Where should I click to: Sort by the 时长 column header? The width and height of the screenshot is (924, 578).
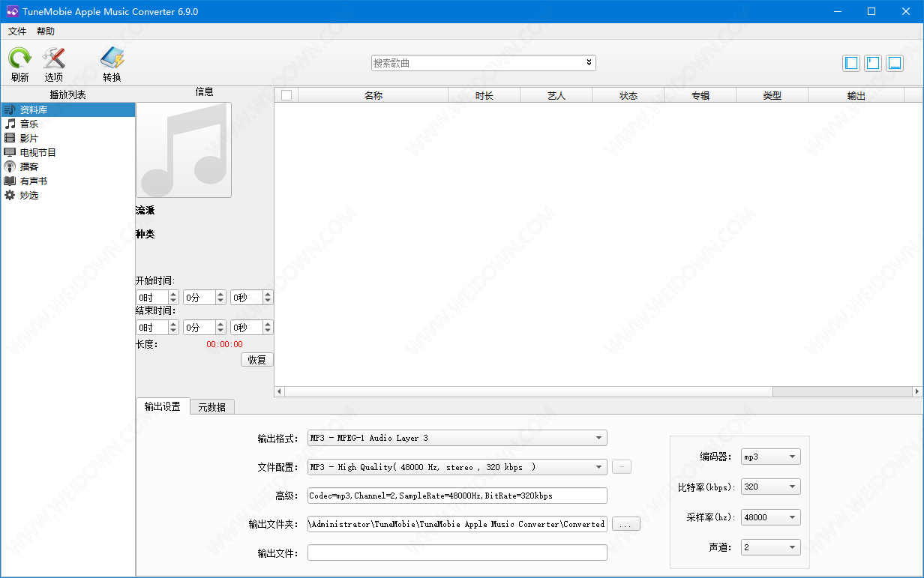484,95
